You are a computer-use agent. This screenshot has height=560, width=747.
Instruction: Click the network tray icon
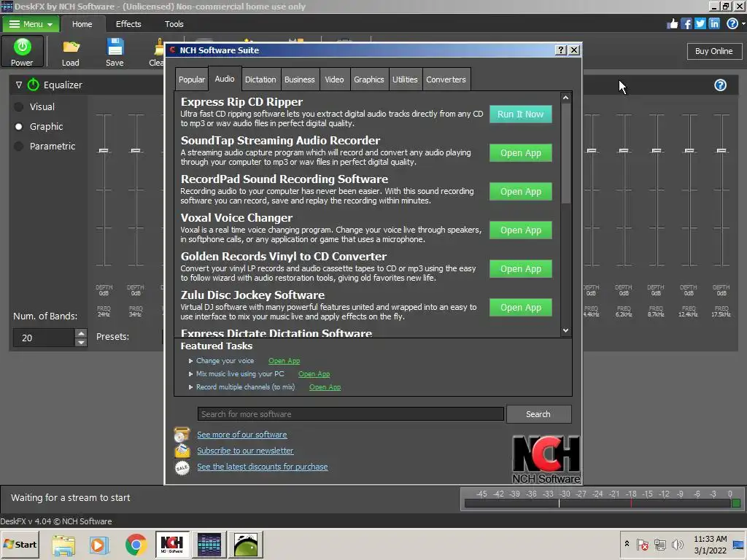[x=659, y=544]
